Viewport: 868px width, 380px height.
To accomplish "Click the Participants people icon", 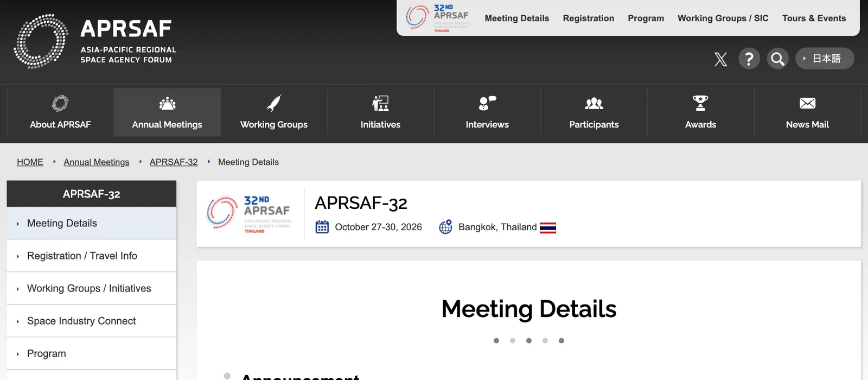I will tap(594, 103).
